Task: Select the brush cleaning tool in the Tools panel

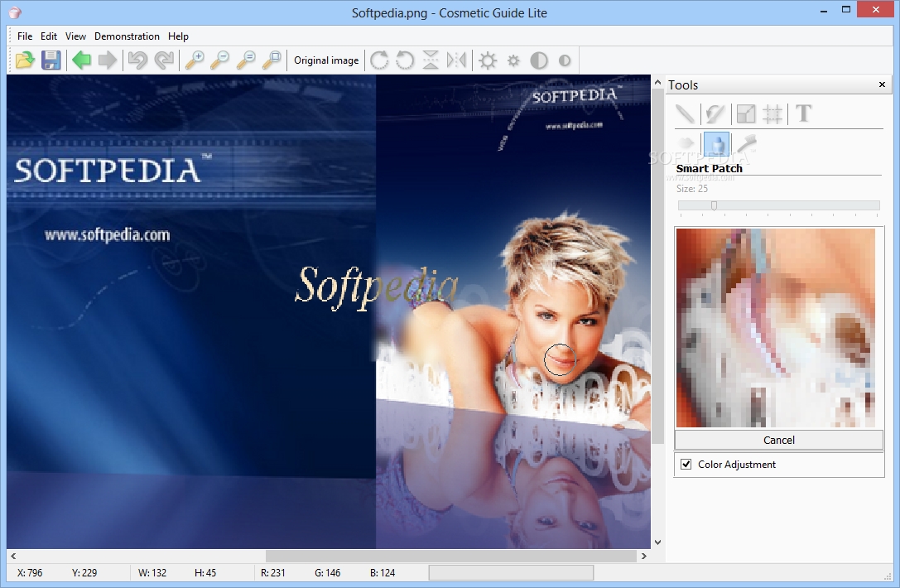Action: [x=747, y=143]
